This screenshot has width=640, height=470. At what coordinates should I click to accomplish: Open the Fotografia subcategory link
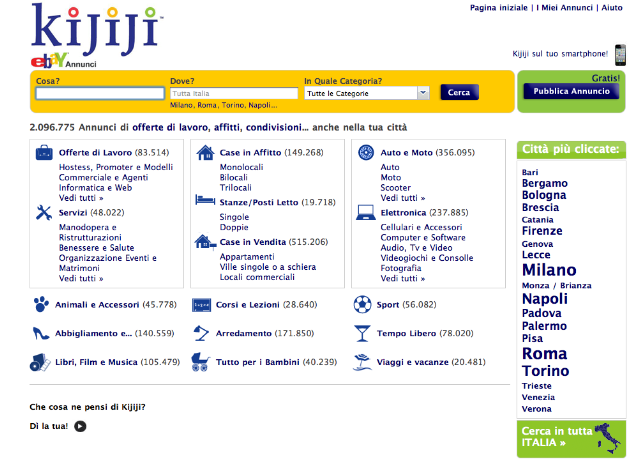401,268
